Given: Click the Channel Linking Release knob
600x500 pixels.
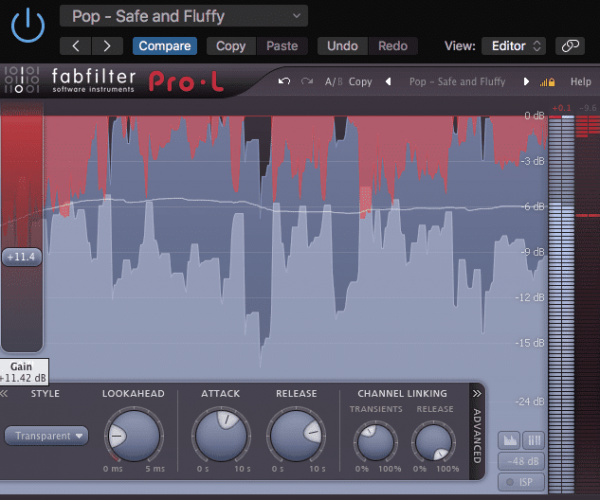Looking at the screenshot, I should (434, 442).
